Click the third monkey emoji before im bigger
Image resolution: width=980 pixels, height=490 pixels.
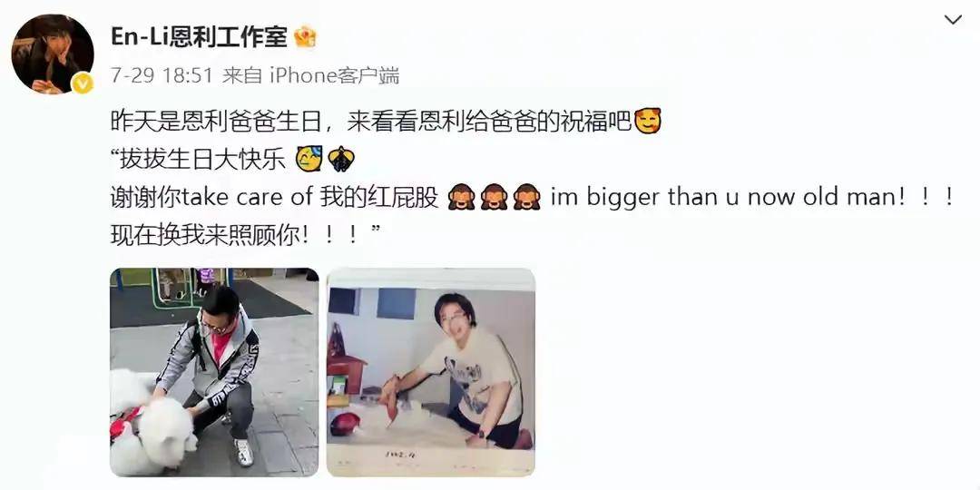526,197
